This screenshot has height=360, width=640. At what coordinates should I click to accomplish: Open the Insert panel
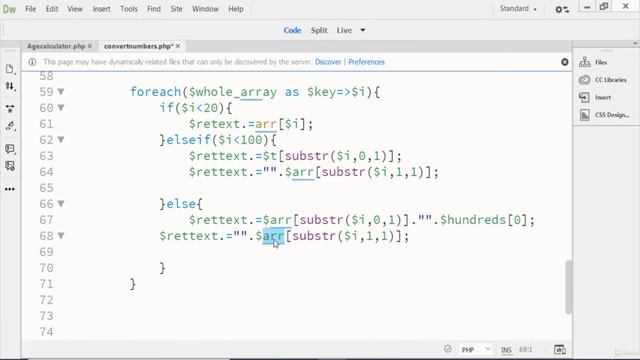[595, 98]
